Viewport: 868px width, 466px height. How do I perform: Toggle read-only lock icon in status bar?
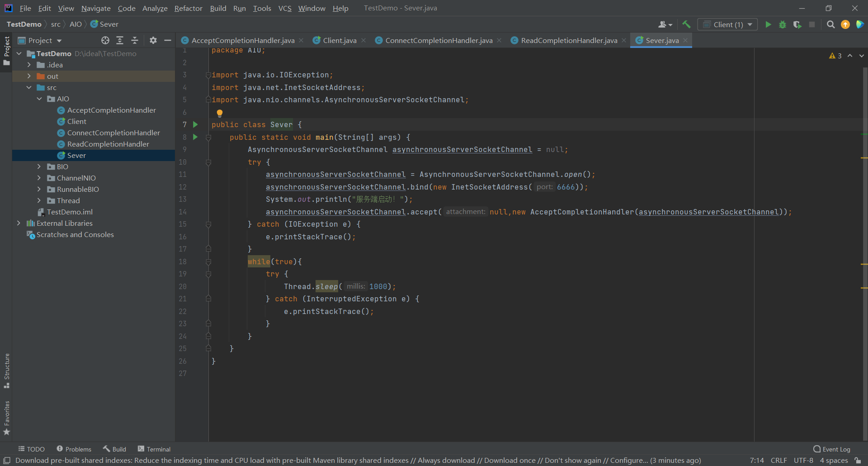coord(858,461)
